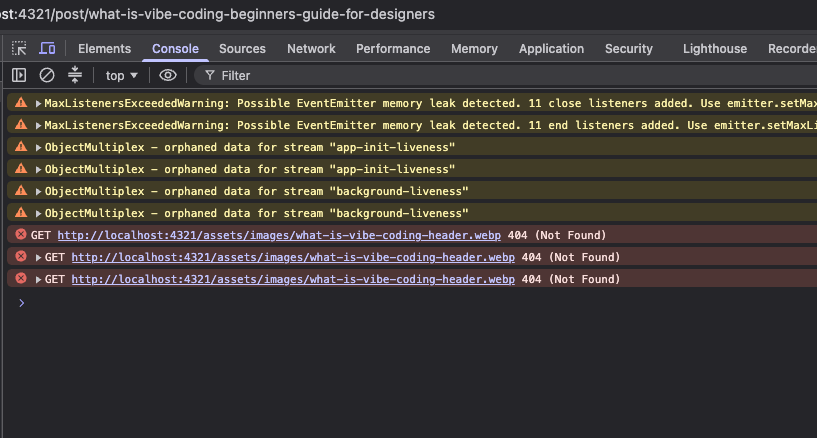Click the warning icon on first 'background-liveness' row

[21, 190]
